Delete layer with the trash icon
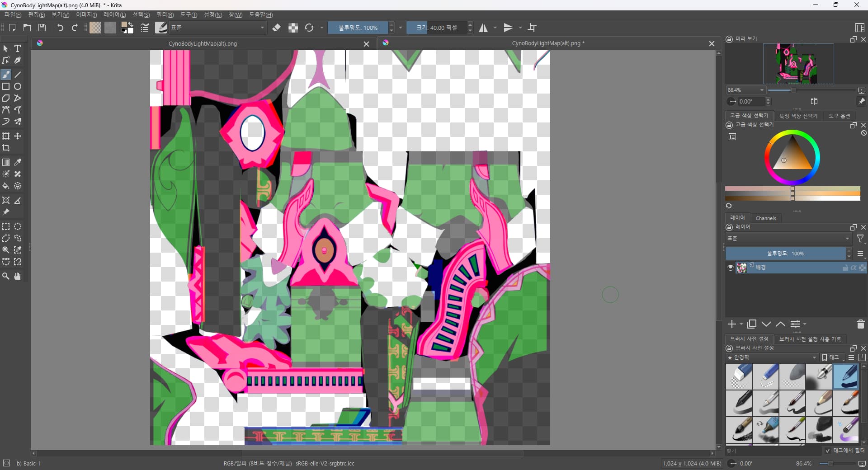 coord(860,324)
